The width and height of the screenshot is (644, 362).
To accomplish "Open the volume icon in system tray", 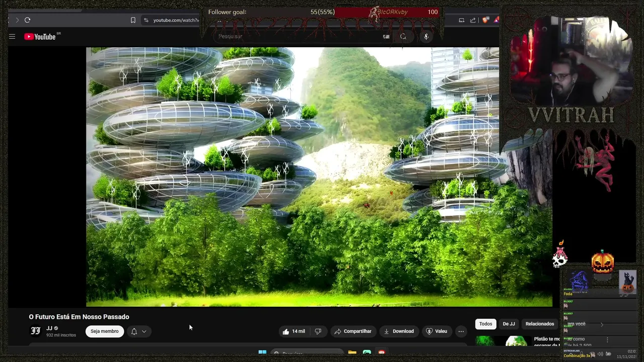I will point(600,354).
